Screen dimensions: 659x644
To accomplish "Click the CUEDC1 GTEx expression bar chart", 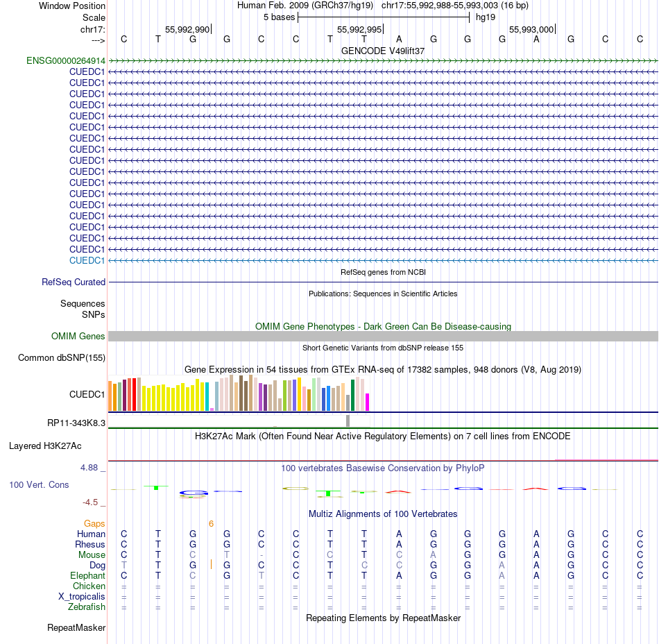I will (239, 393).
